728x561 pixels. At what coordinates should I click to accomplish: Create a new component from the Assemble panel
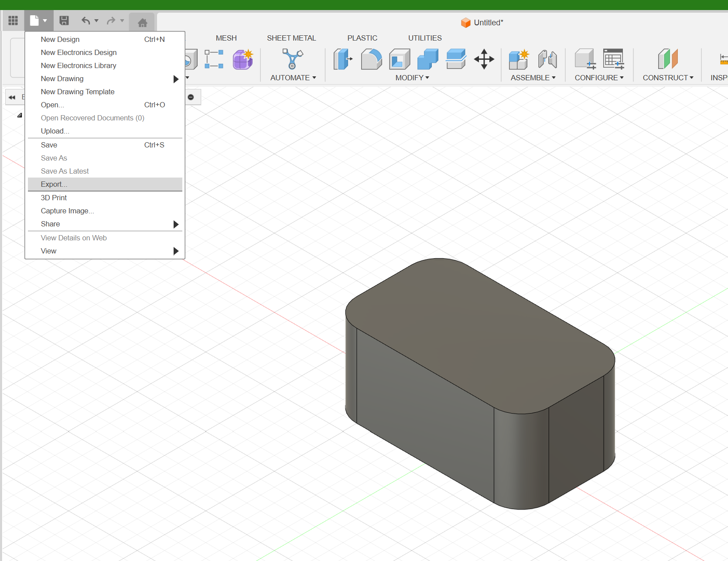click(519, 59)
